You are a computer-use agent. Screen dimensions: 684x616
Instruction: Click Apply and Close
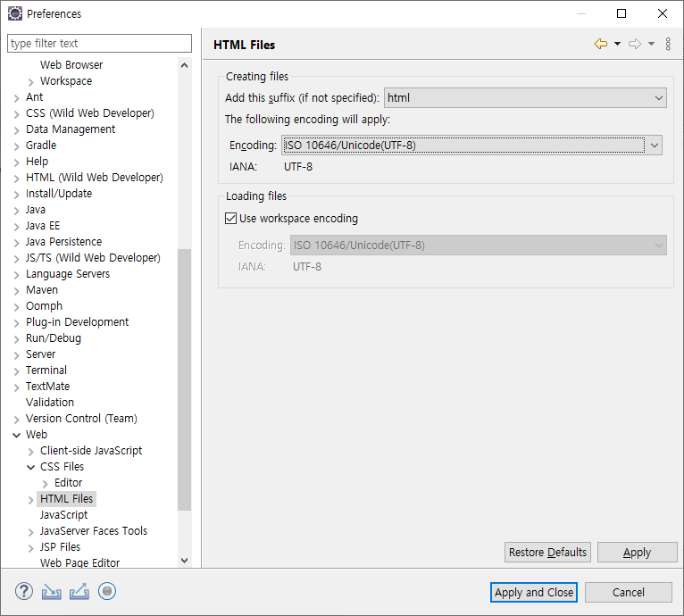(533, 593)
